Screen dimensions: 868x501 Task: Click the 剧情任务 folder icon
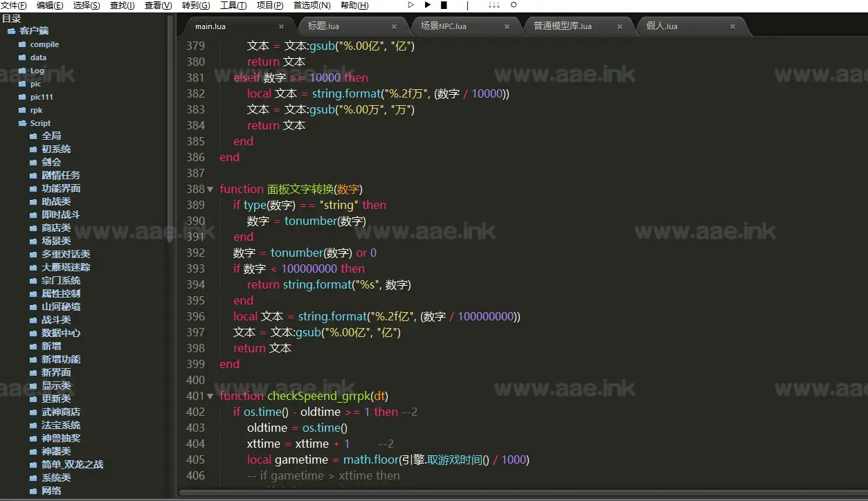click(33, 176)
